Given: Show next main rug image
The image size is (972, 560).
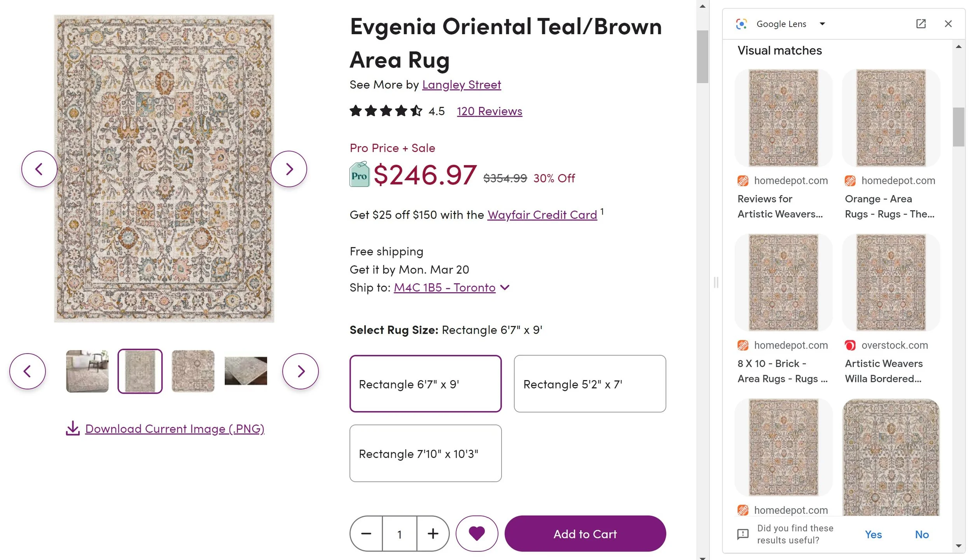Looking at the screenshot, I should click(x=289, y=169).
